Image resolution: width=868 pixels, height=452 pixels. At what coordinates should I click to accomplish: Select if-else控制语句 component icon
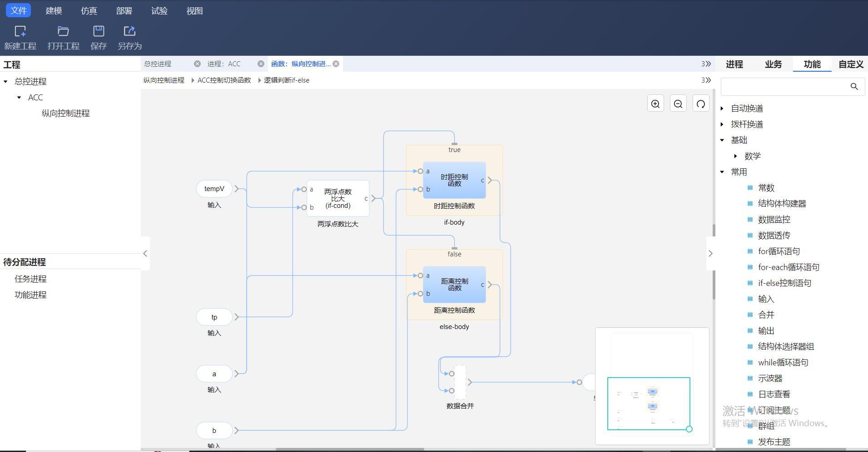point(750,283)
